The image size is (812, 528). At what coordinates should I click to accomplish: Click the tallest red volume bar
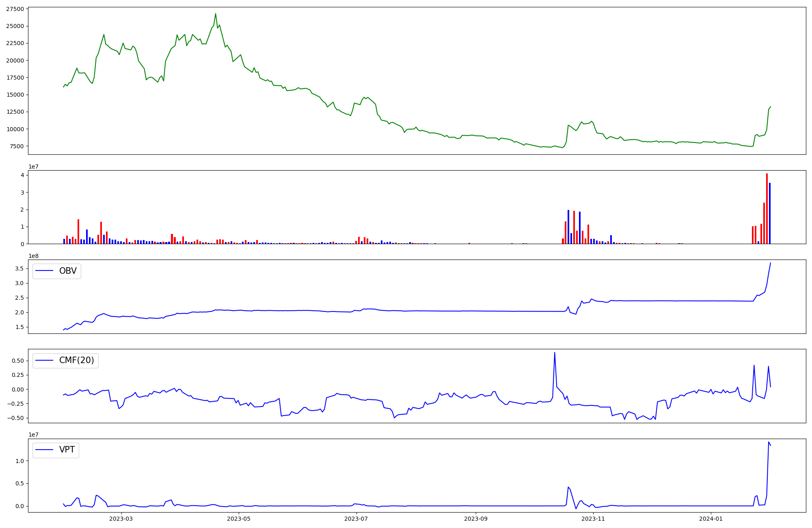767,208
